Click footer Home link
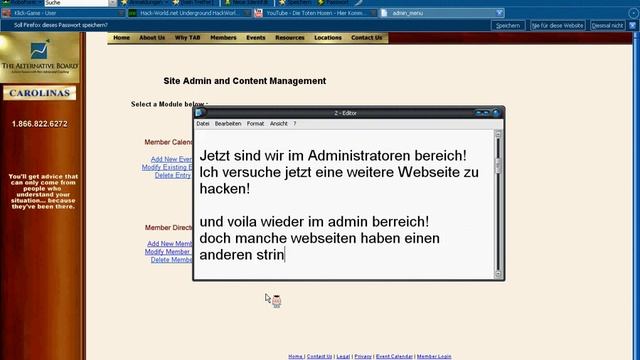The height and width of the screenshot is (360, 640). (295, 356)
